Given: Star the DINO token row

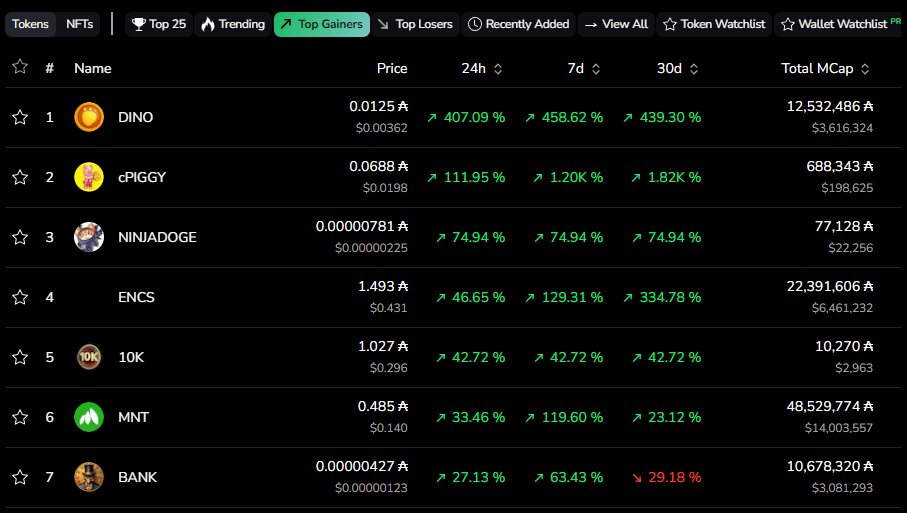Looking at the screenshot, I should (20, 117).
